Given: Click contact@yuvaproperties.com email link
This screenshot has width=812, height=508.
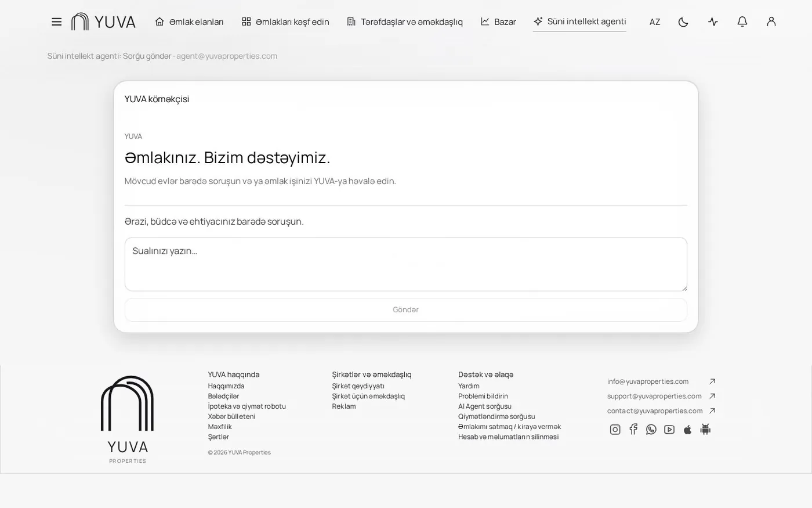Looking at the screenshot, I should 655,410.
